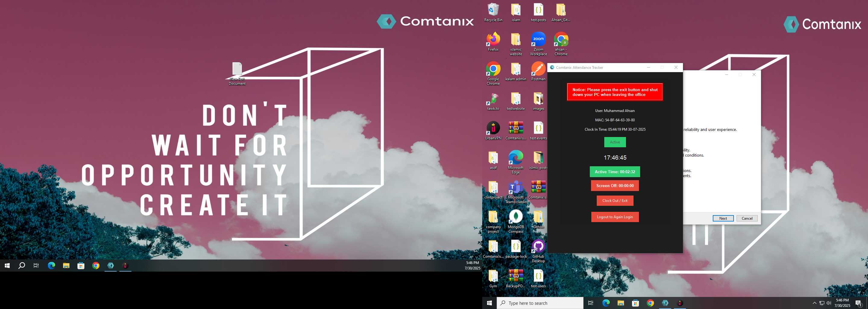
Task: Open Start menu on left taskbar
Action: 7,266
